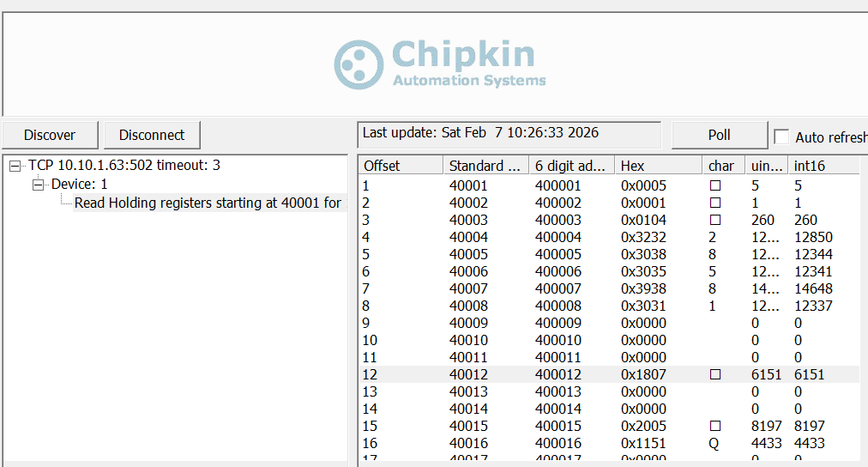Click hex value 0x1807
This screenshot has height=467, width=868.
(x=643, y=374)
